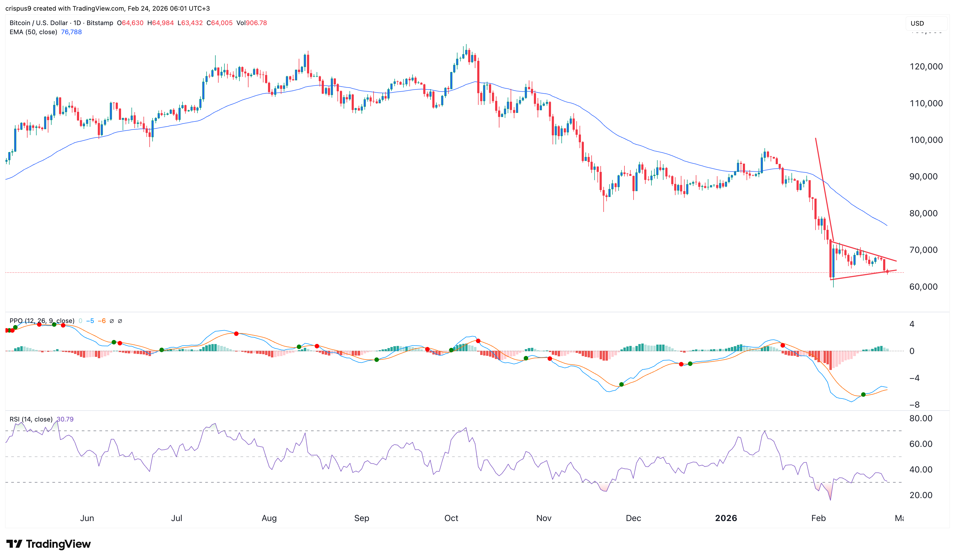The height and width of the screenshot is (560, 955).
Task: Click the last empty-value symbol in PPO legend
Action: point(120,321)
